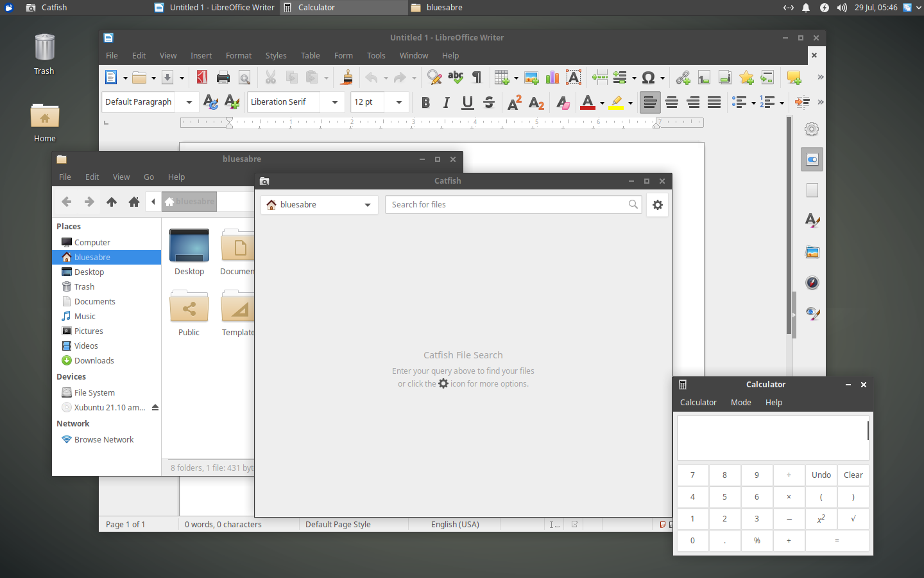
Task: Toggle italic formatting in Writer
Action: click(x=446, y=102)
